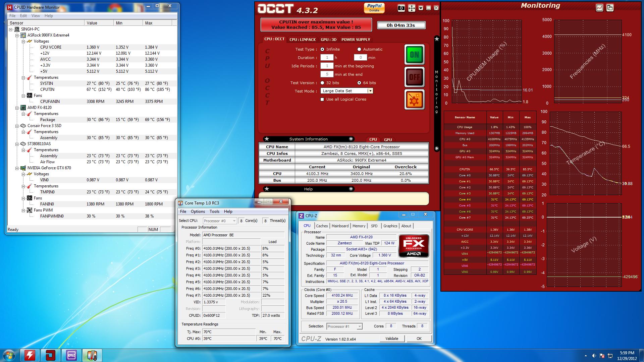This screenshot has height=362, width=644.
Task: Open the Selection Processor #1 dropdown in CPU-Z
Action: pyautogui.click(x=344, y=326)
